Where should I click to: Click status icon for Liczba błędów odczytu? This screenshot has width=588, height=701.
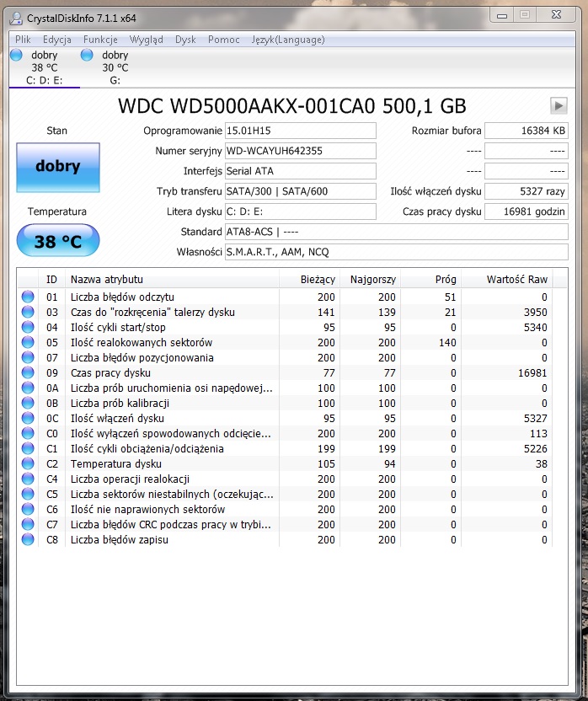click(28, 297)
